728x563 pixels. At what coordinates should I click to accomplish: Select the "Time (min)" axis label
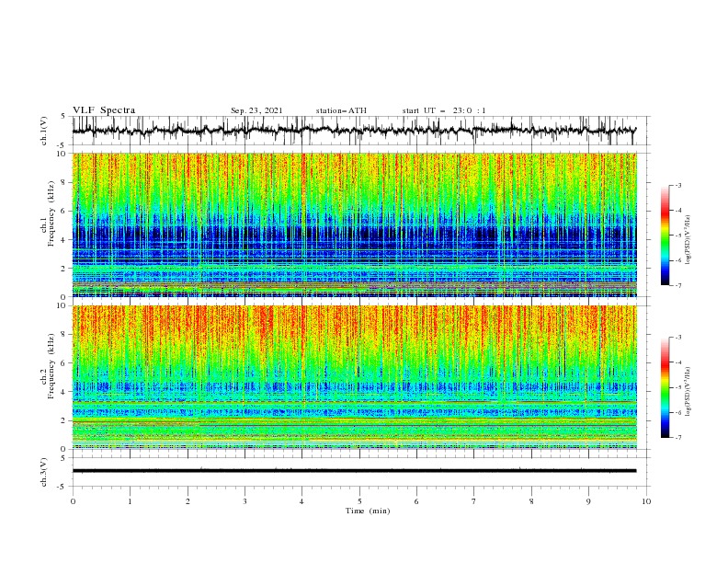368,511
